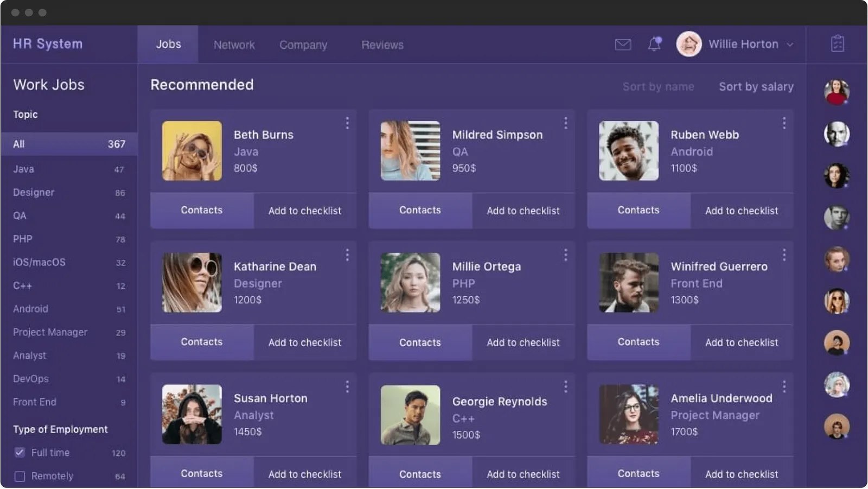Open the Reviews tab
This screenshot has width=868, height=489.
point(382,45)
